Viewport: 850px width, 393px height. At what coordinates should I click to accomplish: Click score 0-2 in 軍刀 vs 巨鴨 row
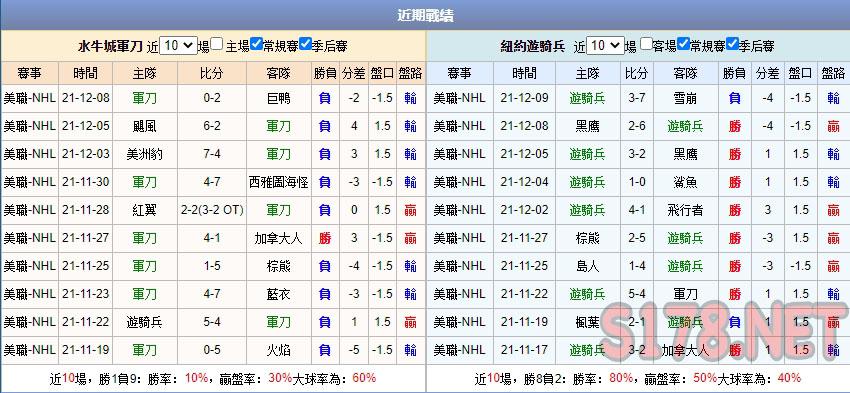(211, 98)
